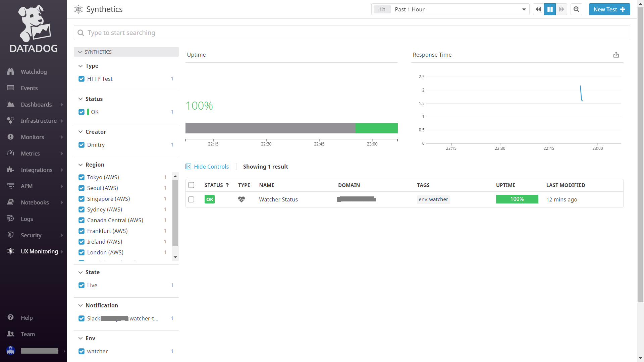Click the Monitors alert icon
This screenshot has width=644, height=362.
[x=11, y=137]
